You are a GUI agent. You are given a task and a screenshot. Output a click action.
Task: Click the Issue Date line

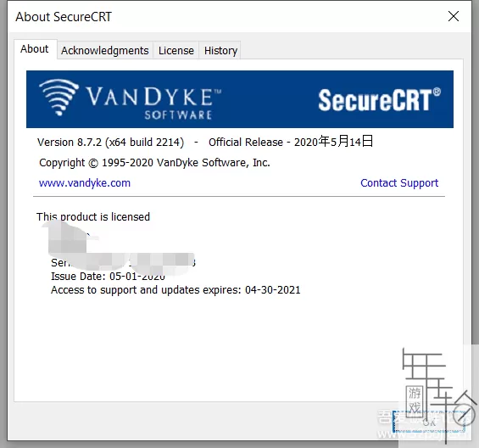108,276
